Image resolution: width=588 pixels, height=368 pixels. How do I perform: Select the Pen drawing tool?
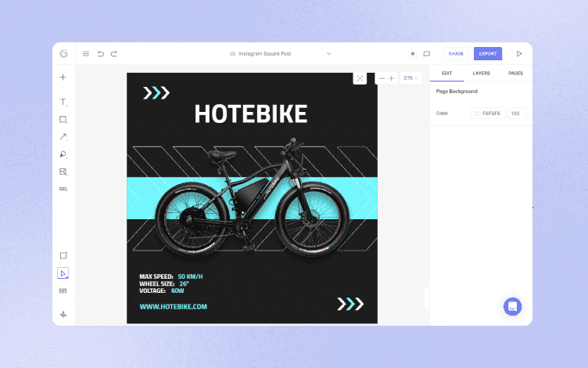click(63, 154)
